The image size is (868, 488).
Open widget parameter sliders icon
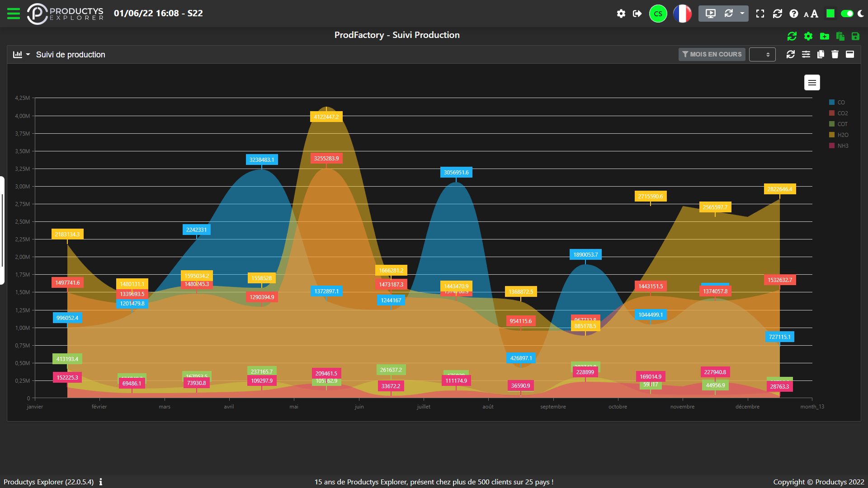pyautogui.click(x=806, y=54)
